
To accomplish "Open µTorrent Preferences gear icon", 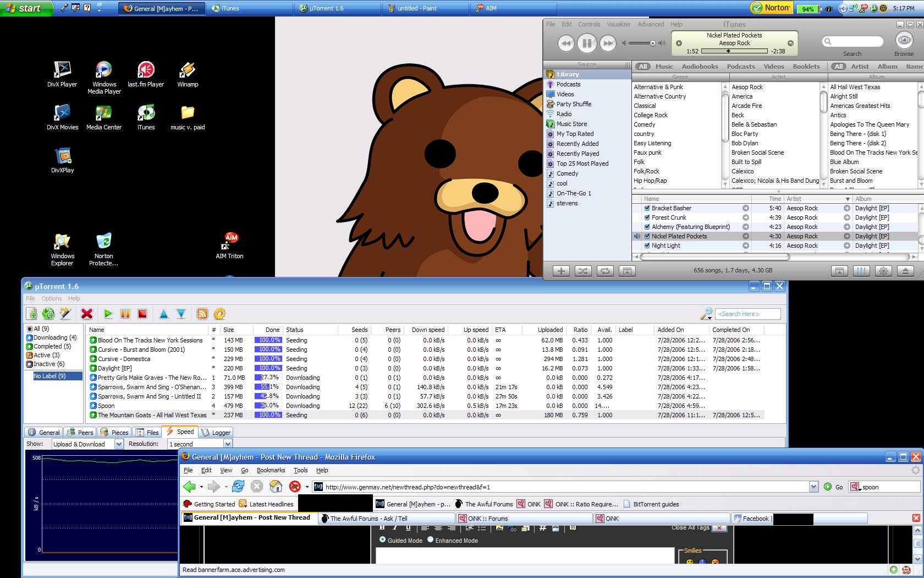I will click(219, 314).
